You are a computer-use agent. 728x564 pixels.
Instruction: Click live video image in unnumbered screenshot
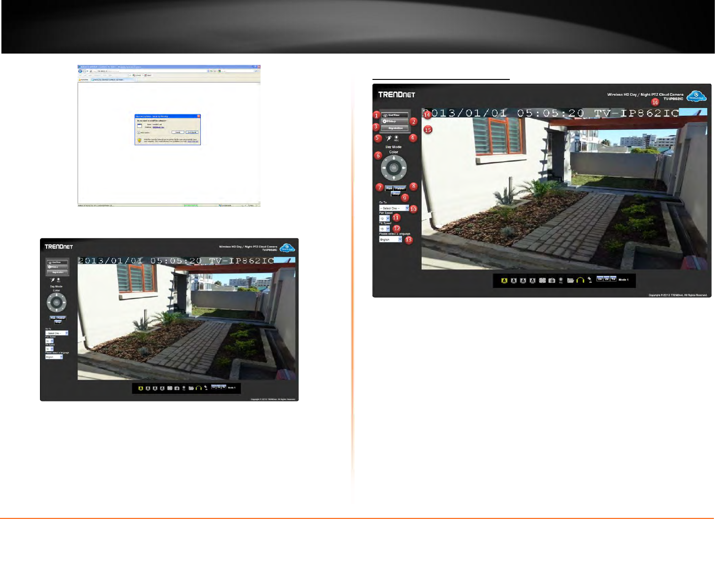coord(186,318)
